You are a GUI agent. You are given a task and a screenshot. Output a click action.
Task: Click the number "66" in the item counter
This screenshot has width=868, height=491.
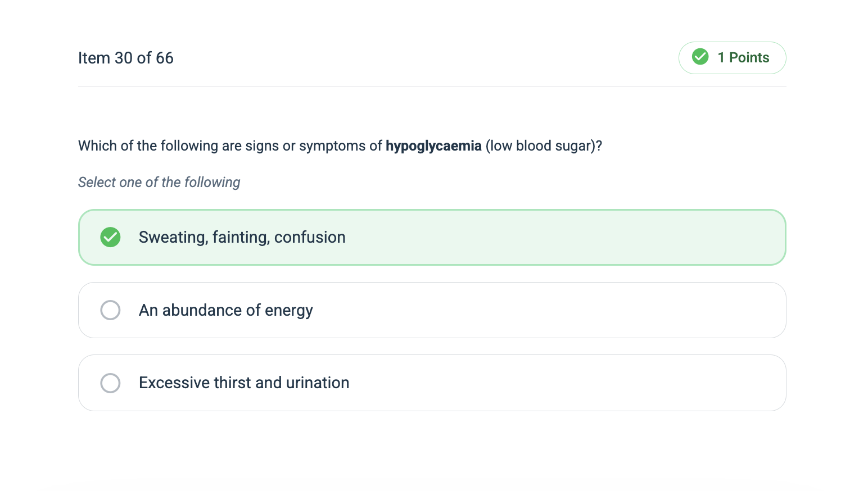[165, 58]
